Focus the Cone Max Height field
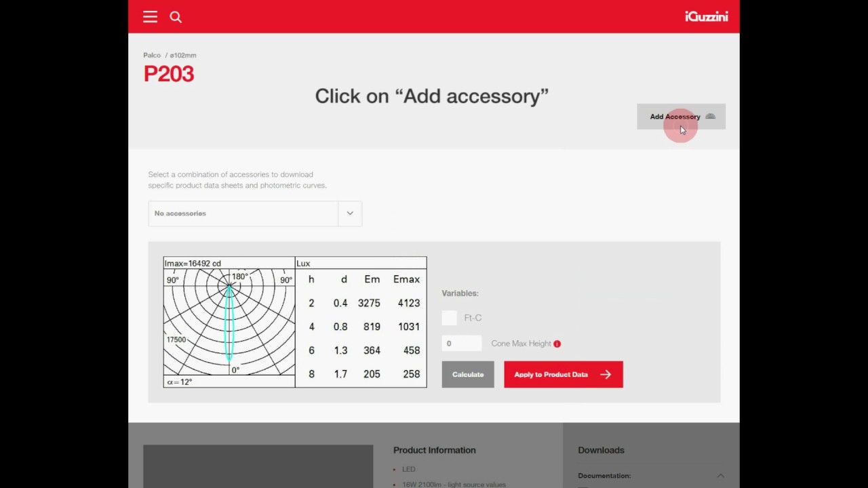 (462, 344)
